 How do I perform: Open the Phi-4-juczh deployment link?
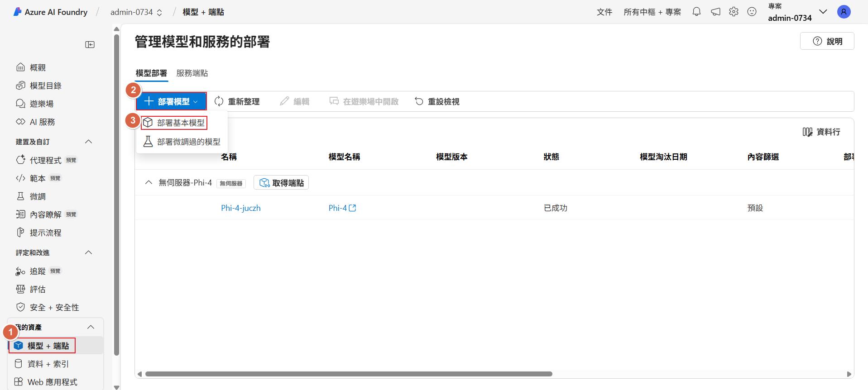click(240, 208)
